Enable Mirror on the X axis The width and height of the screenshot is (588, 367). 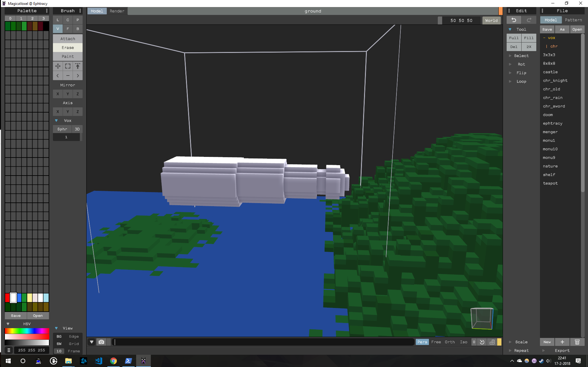click(58, 94)
